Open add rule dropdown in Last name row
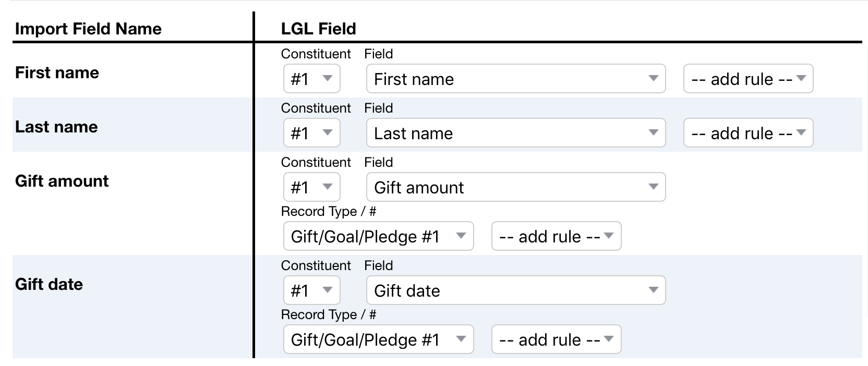Screen dimensions: 868x366 (748, 133)
